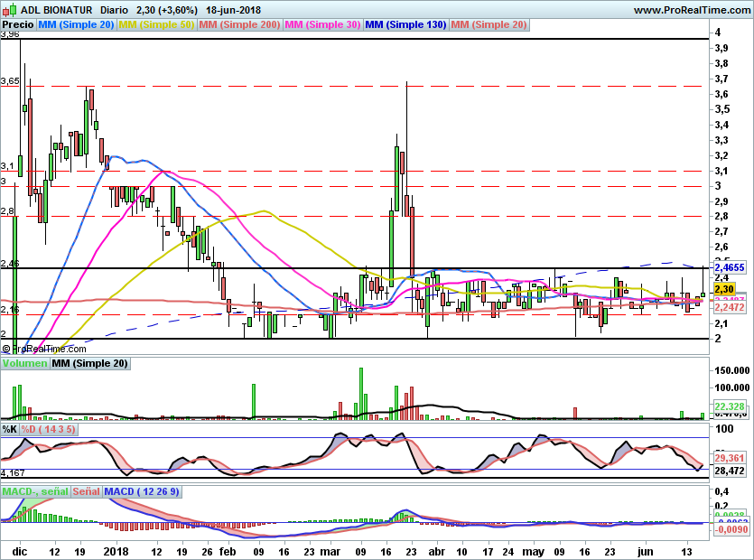754x560 pixels.
Task: Click the dark-blue MM (Simple 130) label
Action: click(405, 24)
